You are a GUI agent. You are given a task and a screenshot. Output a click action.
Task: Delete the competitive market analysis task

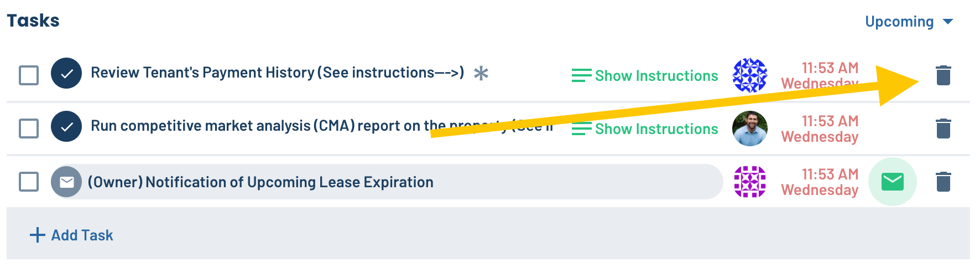943,129
